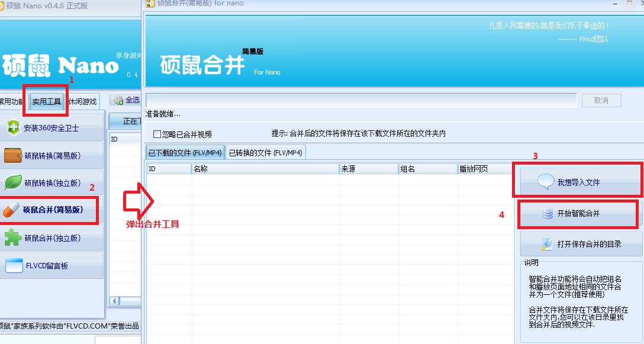644x344 pixels.
Task: Click the speech bubble icon on 我想导入文件
Action: tap(546, 182)
